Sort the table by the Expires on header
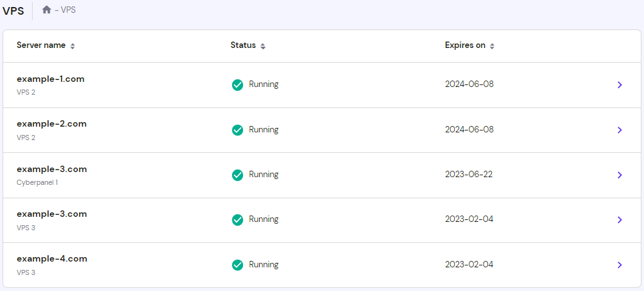This screenshot has height=291, width=644. 465,45
